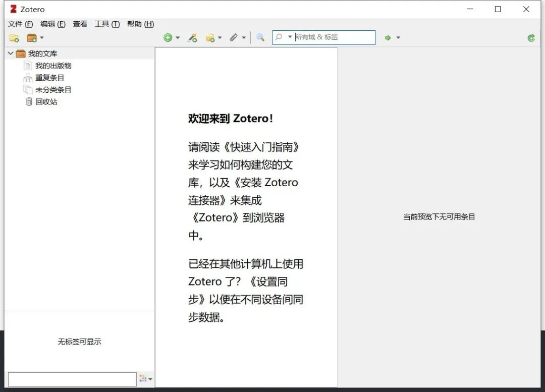Click the 我的文库 library box icon
The image size is (545, 392).
[x=21, y=53]
